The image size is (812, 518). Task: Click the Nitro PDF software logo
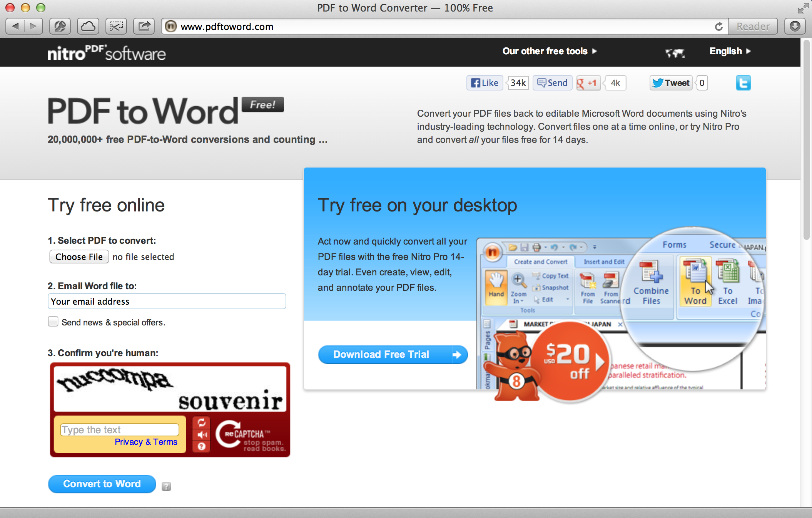pos(107,53)
